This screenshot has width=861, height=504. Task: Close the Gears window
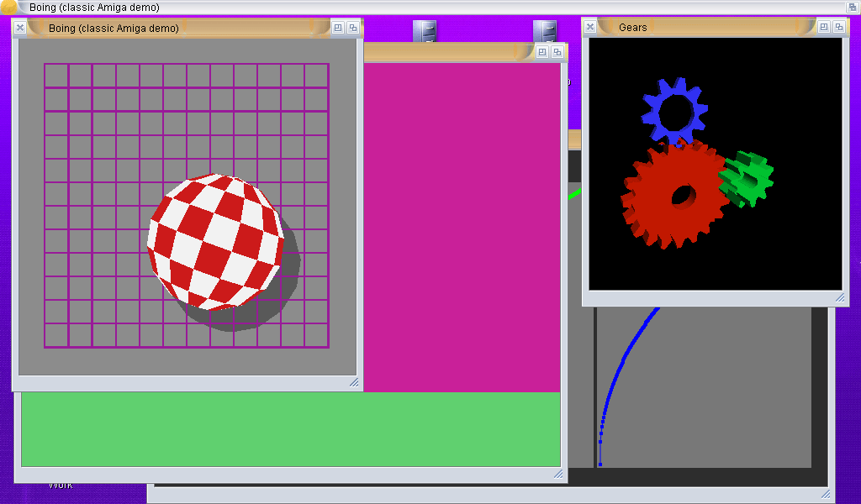(590, 27)
